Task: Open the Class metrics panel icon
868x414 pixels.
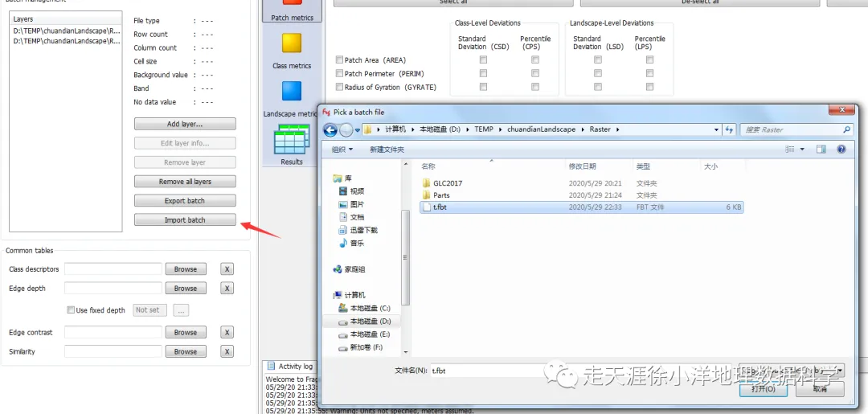Action: pyautogui.click(x=292, y=43)
